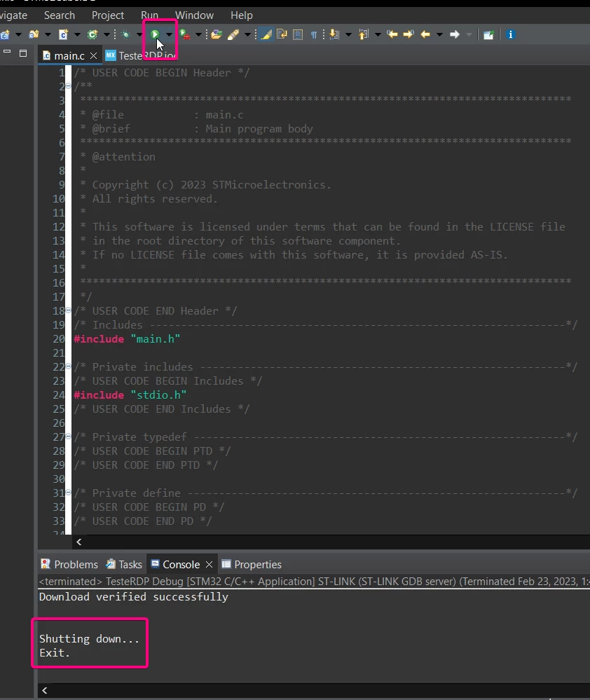
Task: Click the Back navigation yellow arrow
Action: 425,34
